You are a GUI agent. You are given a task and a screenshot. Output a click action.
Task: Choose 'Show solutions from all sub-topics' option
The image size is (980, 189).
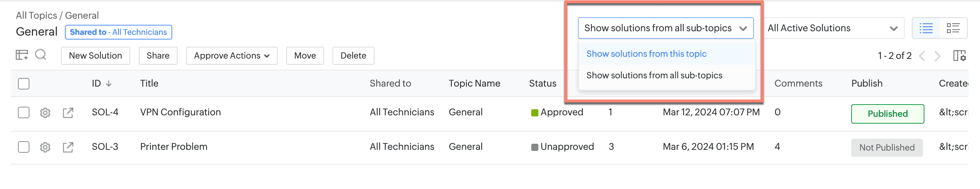tap(654, 75)
